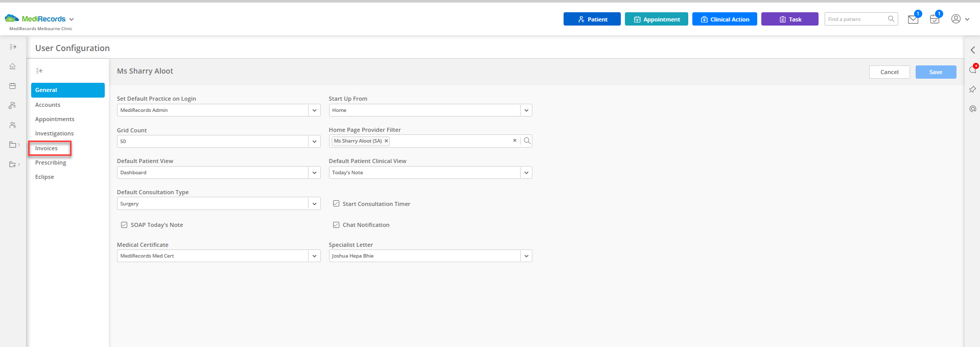980x347 pixels.
Task: Select the Prescribing tab
Action: coord(51,163)
